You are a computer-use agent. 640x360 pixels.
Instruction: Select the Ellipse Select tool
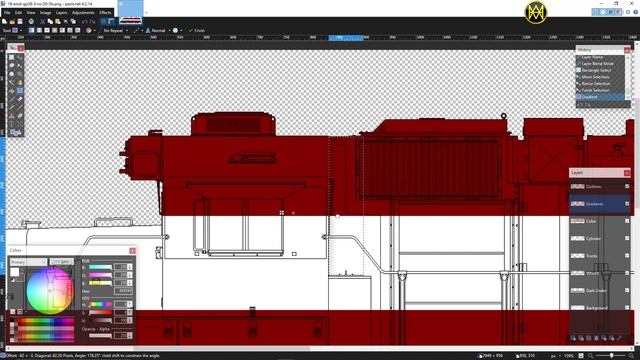[x=11, y=74]
